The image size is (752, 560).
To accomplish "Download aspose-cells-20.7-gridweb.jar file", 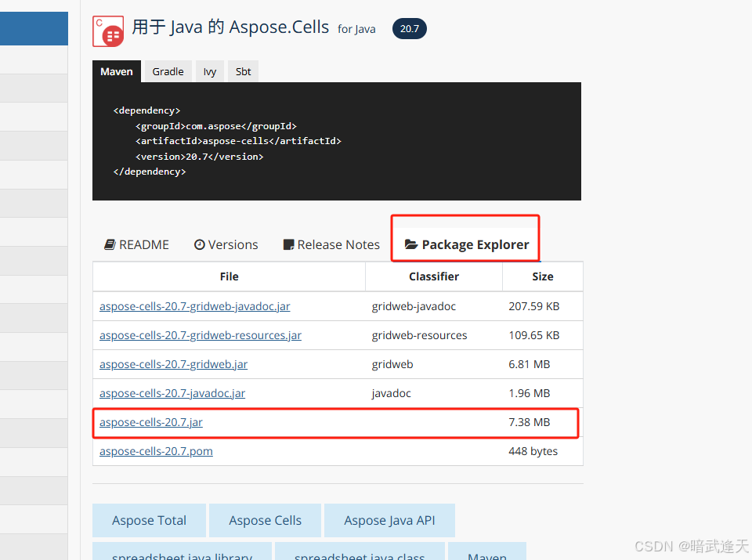I will click(174, 364).
